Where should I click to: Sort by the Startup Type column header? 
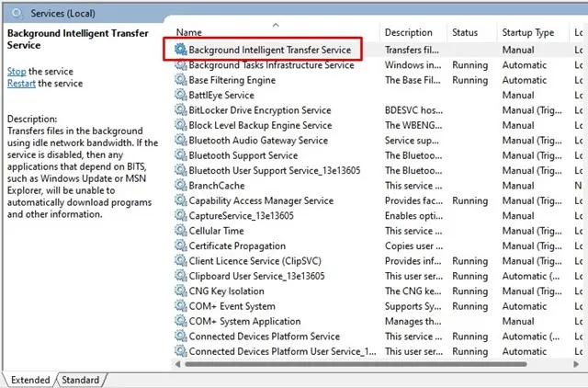click(528, 33)
